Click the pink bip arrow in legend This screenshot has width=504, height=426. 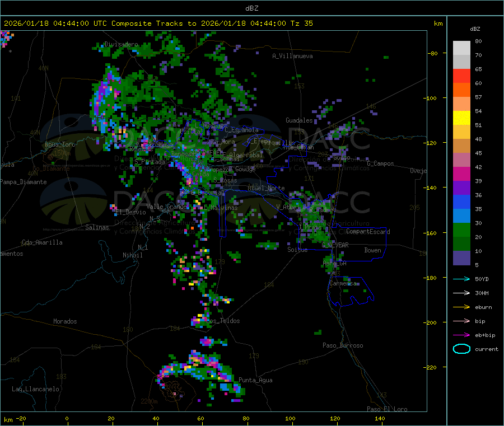[461, 321]
